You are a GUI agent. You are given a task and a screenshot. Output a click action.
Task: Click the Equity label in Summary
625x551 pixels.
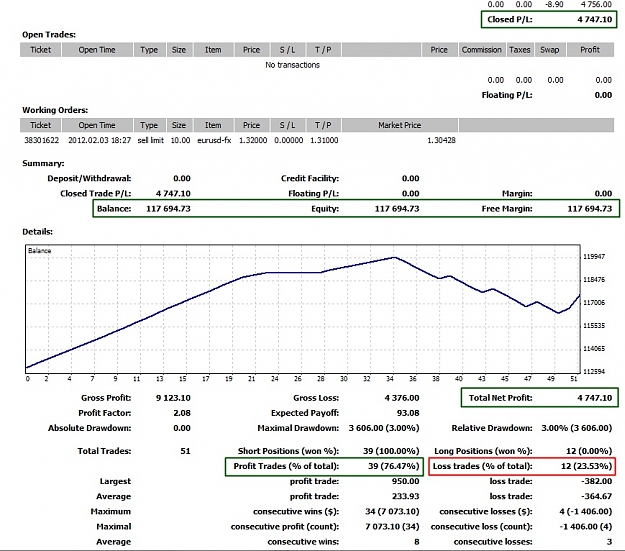click(325, 209)
